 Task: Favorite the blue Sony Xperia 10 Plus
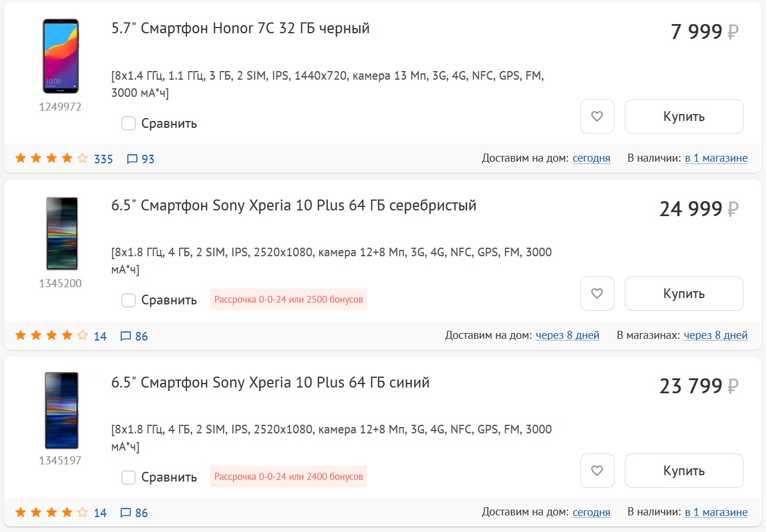point(597,471)
